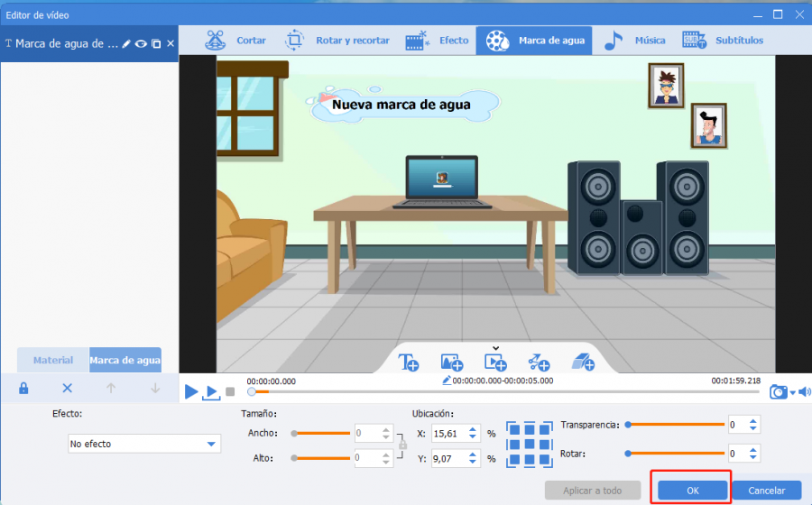Confirm with the OK button
The image size is (812, 505).
[692, 491]
